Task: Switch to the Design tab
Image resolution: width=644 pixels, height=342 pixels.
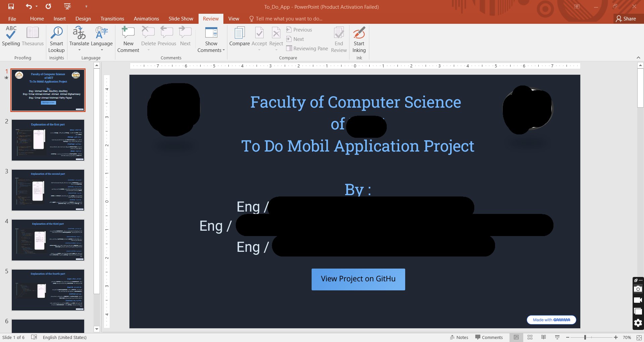Action: point(83,19)
